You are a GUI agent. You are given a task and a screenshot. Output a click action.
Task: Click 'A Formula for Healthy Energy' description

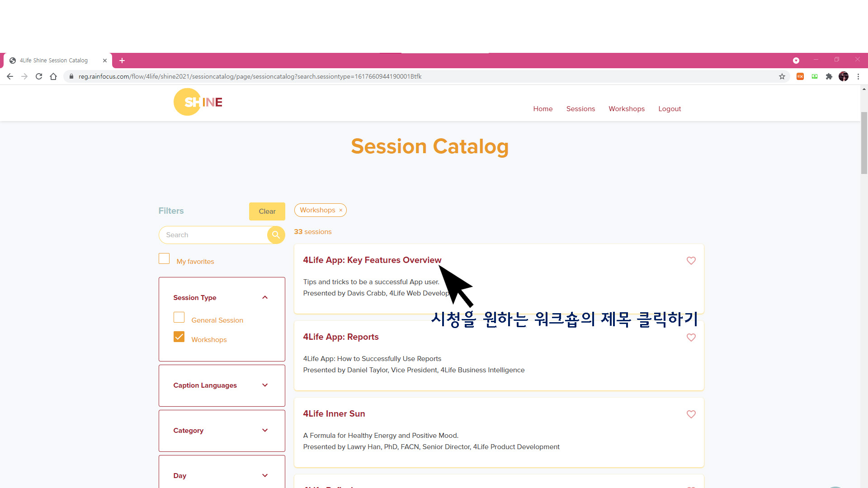pyautogui.click(x=381, y=436)
